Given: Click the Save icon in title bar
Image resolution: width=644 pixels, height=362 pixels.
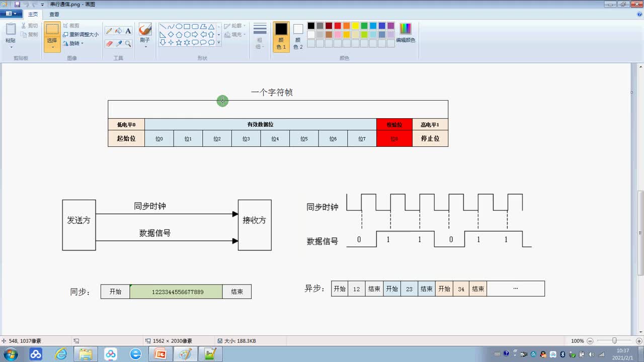Looking at the screenshot, I should pyautogui.click(x=17, y=4).
